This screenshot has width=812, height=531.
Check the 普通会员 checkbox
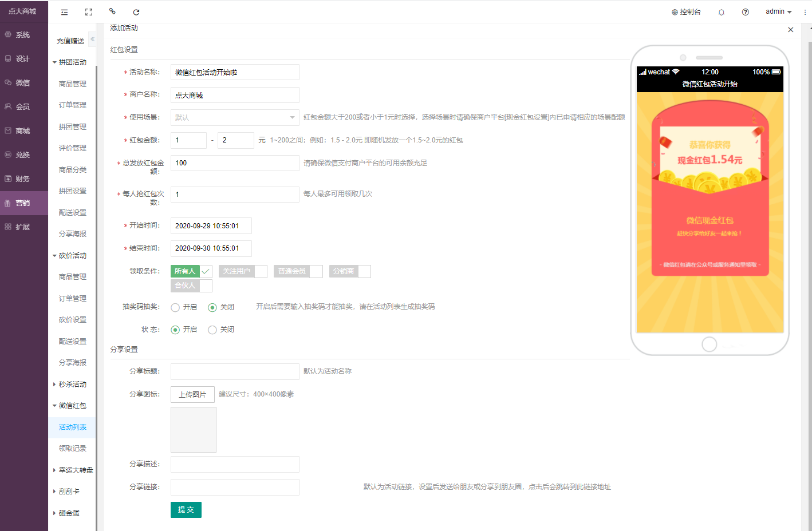[298, 271]
